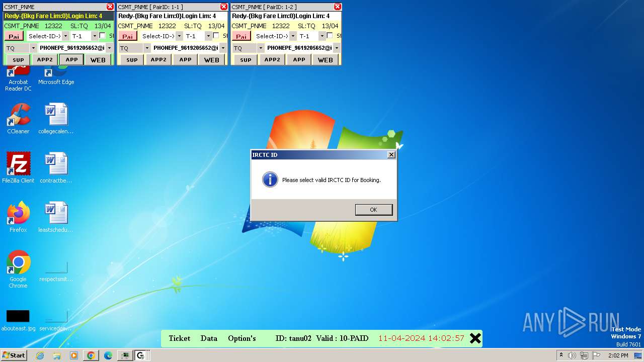Click APP2 button in PairID 1-1 window
Image resolution: width=644 pixels, height=362 pixels.
tap(158, 60)
